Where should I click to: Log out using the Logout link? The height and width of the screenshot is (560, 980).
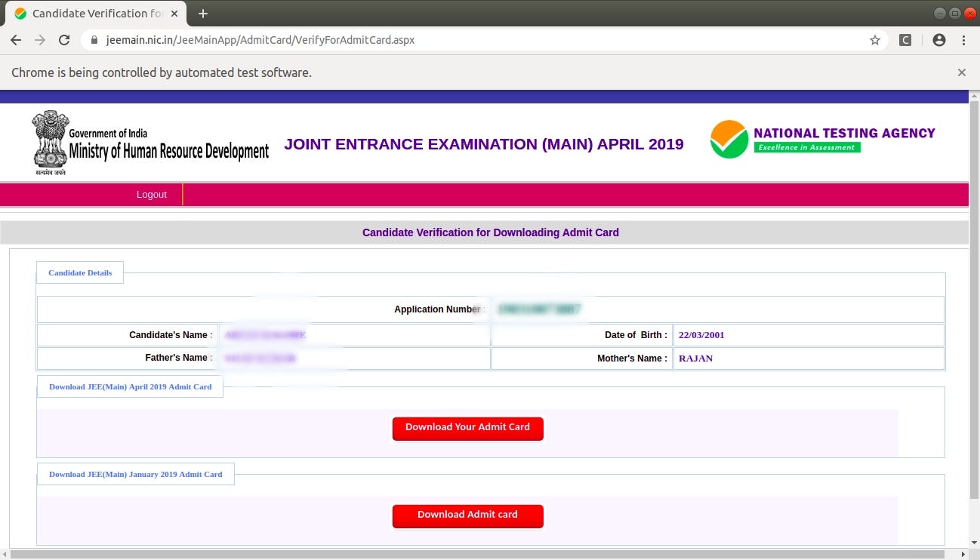click(152, 195)
